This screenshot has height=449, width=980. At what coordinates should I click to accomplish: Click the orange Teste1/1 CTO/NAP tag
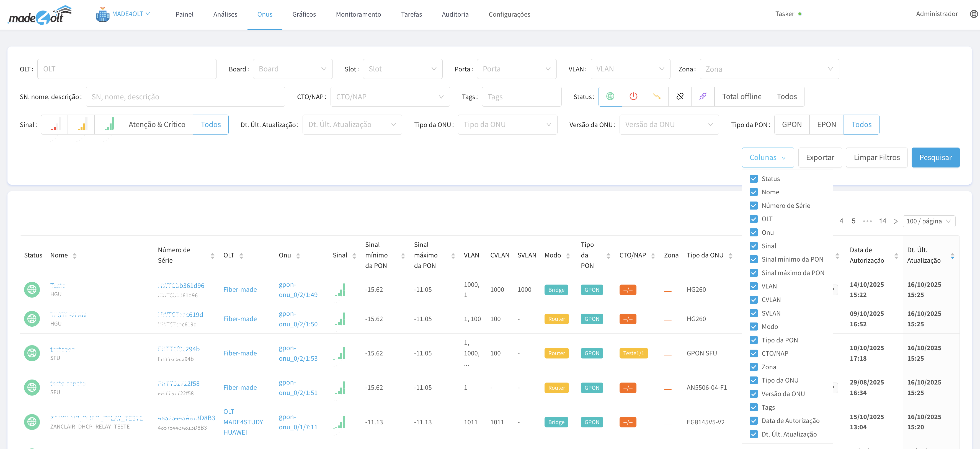633,353
